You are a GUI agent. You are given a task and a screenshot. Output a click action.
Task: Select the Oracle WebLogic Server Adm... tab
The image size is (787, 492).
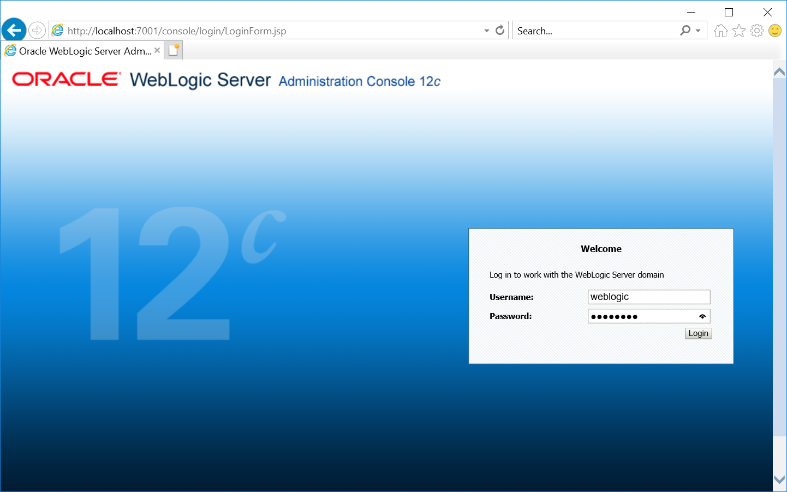82,51
